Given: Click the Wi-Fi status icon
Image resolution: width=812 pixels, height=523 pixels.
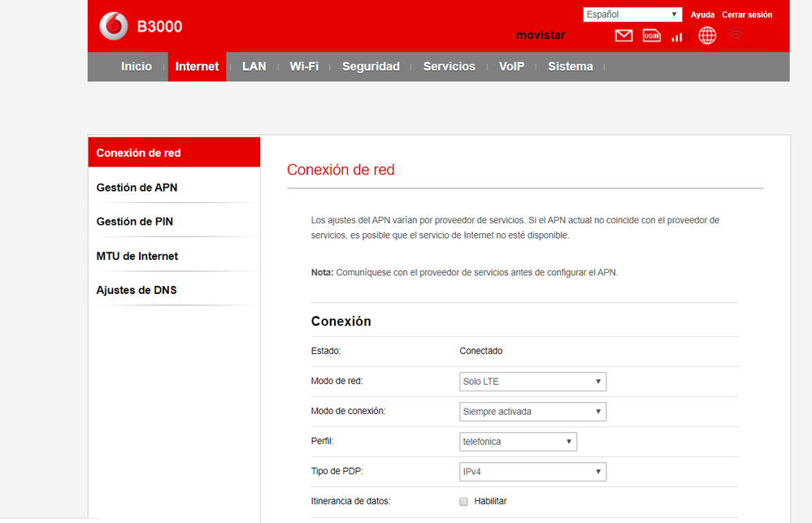Looking at the screenshot, I should coord(736,36).
